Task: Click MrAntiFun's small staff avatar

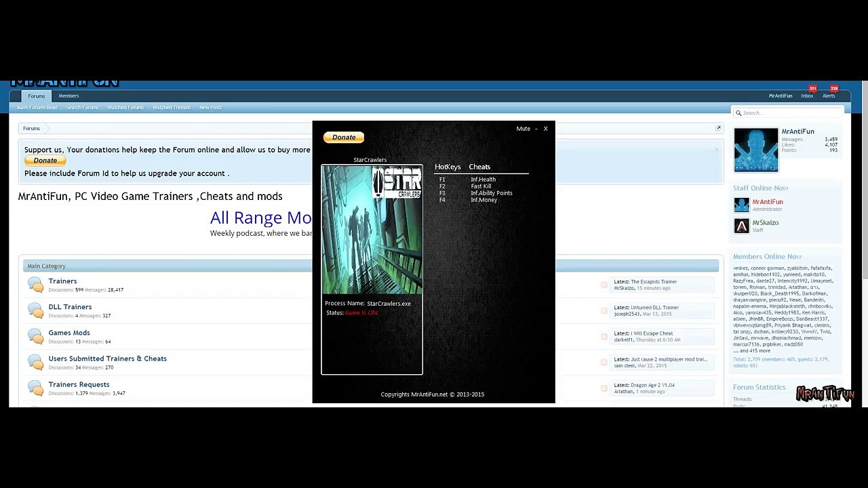Action: (x=741, y=205)
